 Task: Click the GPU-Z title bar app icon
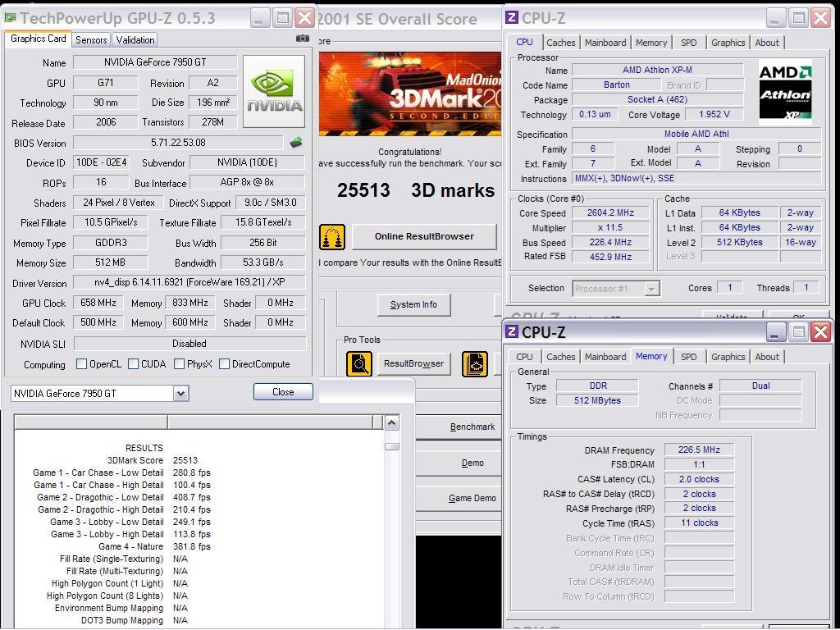[10, 18]
